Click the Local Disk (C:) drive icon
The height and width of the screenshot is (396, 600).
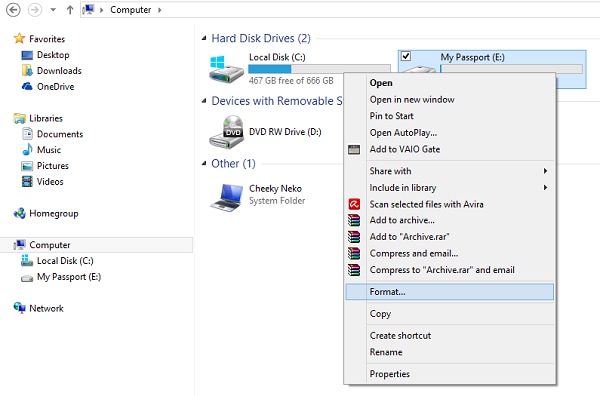(x=227, y=69)
